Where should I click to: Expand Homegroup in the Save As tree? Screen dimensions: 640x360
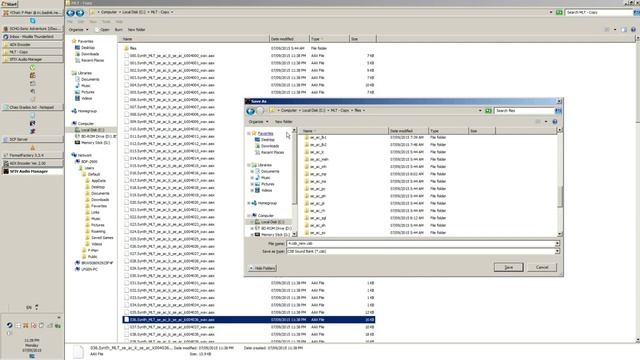[x=249, y=203]
